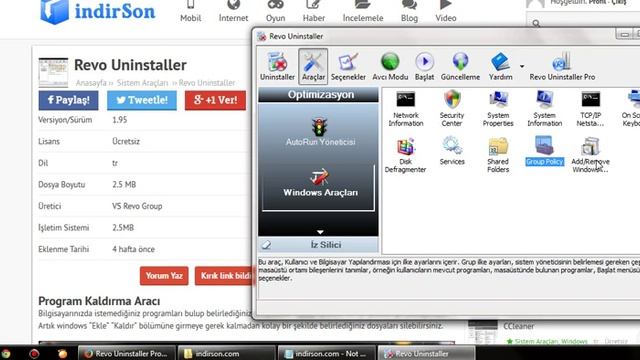Open the Video menu item
Screen dimensions: 640x360
446,11
